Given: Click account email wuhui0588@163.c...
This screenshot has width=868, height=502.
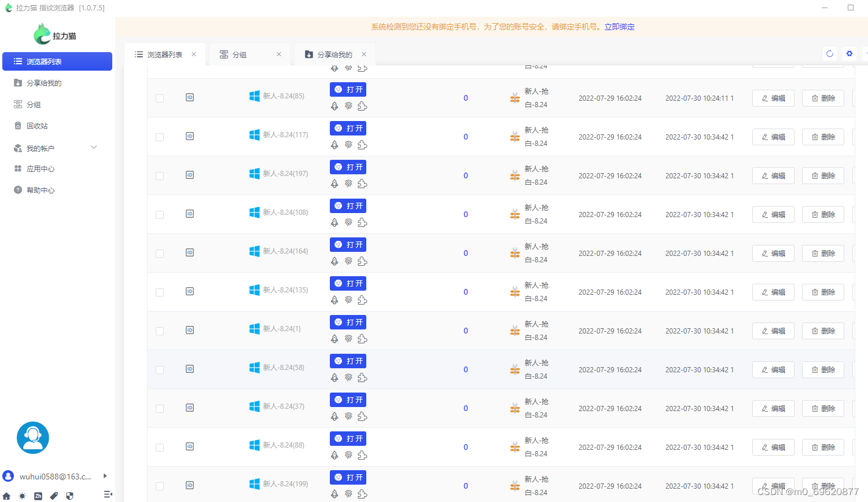Looking at the screenshot, I should 56,477.
